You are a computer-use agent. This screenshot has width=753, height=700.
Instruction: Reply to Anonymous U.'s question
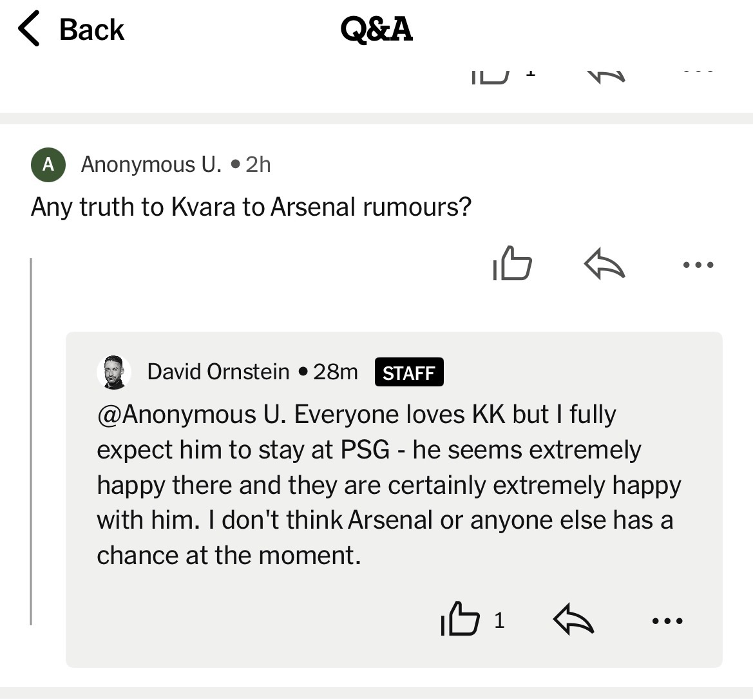[604, 265]
